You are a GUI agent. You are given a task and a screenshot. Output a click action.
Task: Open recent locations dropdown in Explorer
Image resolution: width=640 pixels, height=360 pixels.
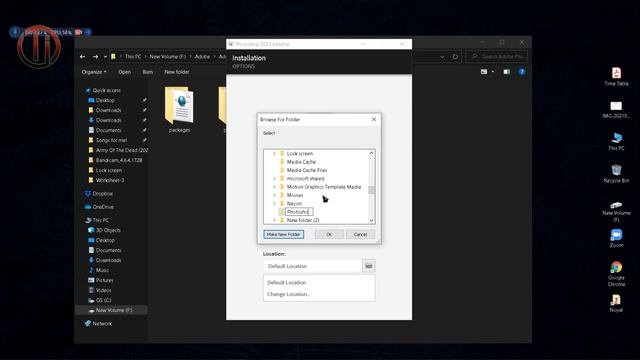[x=105, y=57]
